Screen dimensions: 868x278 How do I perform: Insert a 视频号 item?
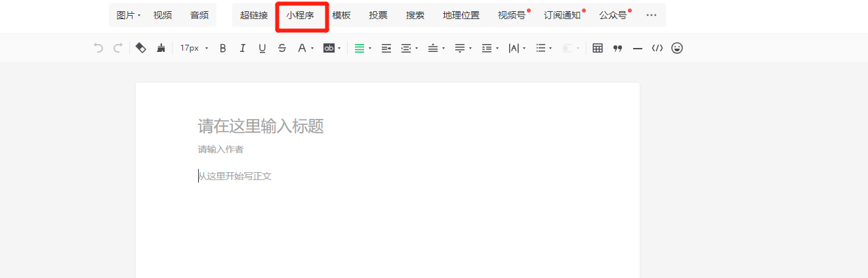point(512,15)
